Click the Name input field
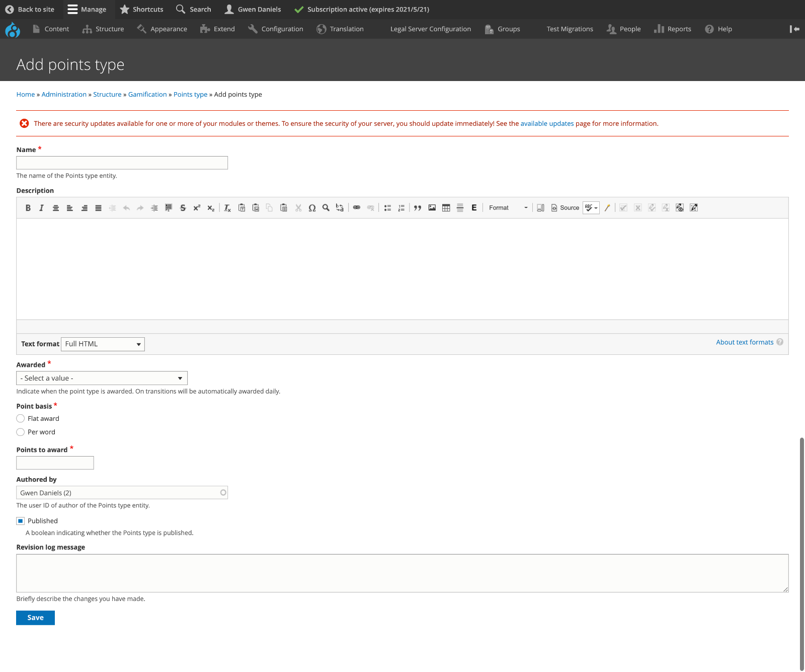Viewport: 805px width, 672px height. coord(122,163)
